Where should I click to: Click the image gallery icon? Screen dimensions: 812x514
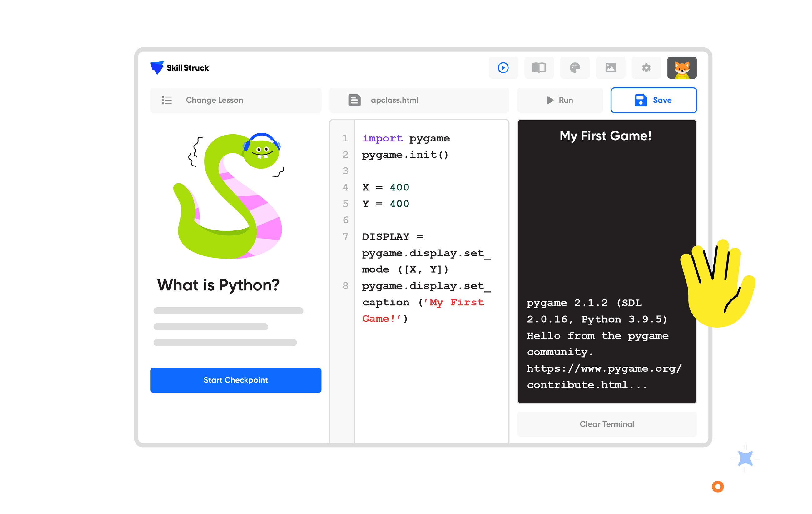[x=610, y=68]
